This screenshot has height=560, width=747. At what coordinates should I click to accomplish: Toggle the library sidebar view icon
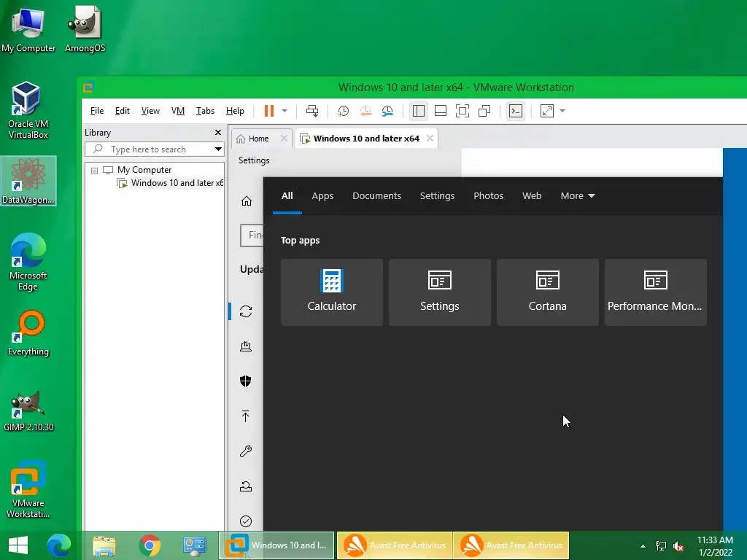pyautogui.click(x=418, y=111)
